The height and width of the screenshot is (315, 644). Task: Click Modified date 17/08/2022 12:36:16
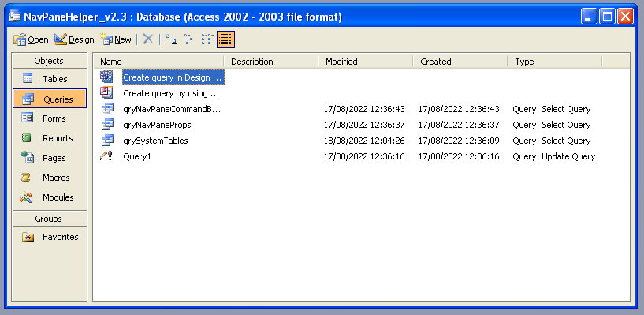click(x=364, y=156)
